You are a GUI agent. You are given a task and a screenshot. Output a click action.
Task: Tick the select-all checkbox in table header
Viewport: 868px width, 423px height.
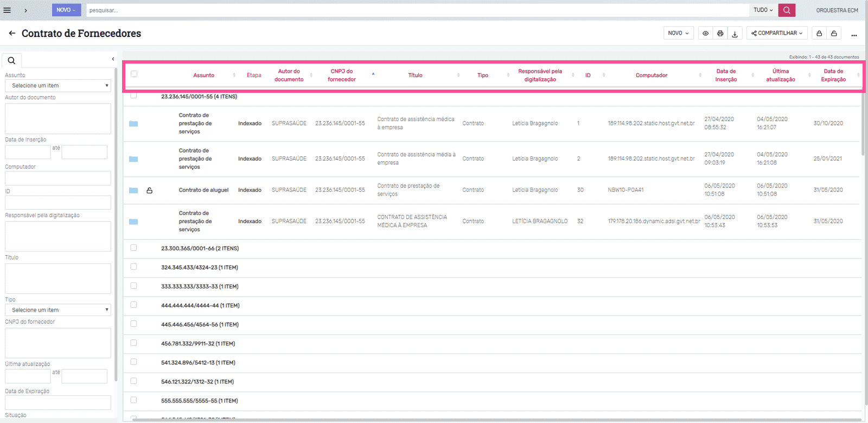134,74
